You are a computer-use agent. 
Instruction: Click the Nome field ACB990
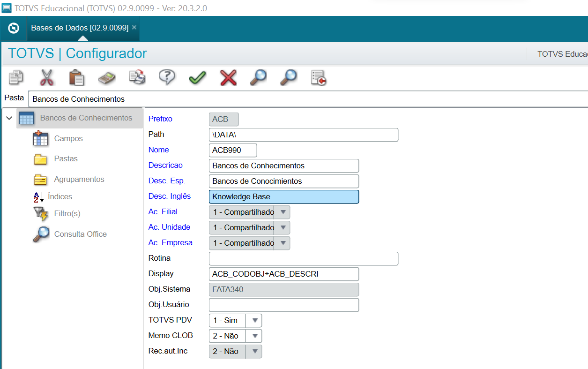pos(233,150)
